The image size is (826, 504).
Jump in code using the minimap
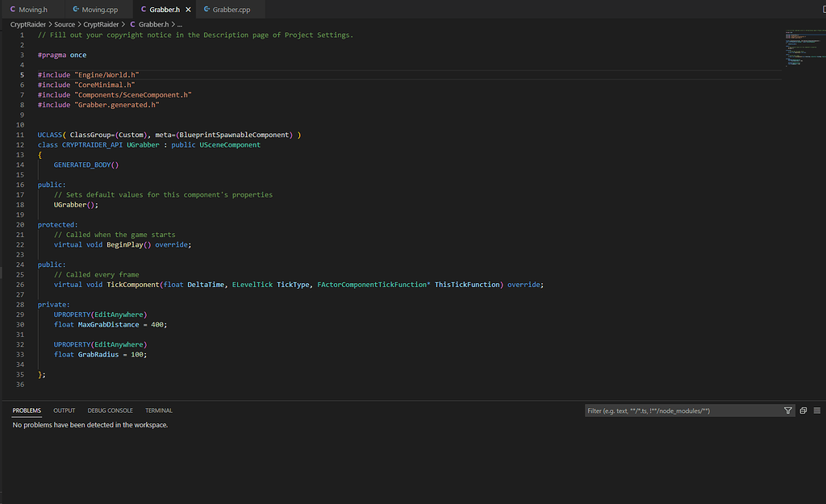point(805,48)
